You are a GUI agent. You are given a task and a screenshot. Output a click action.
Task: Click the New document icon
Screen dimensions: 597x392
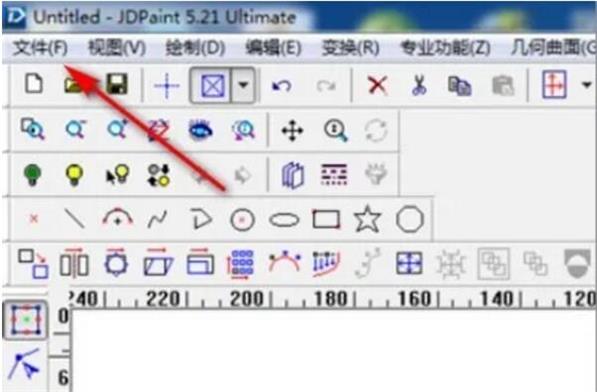pyautogui.click(x=34, y=84)
